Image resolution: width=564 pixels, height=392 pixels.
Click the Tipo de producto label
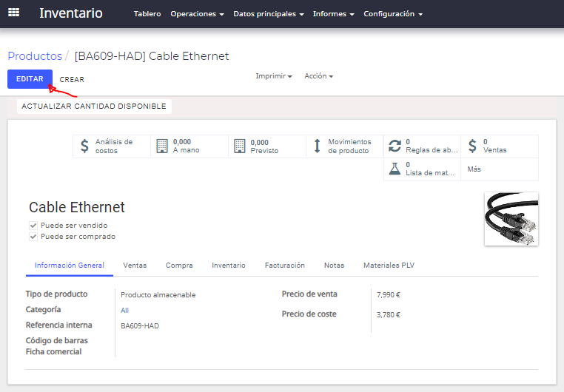click(x=56, y=294)
